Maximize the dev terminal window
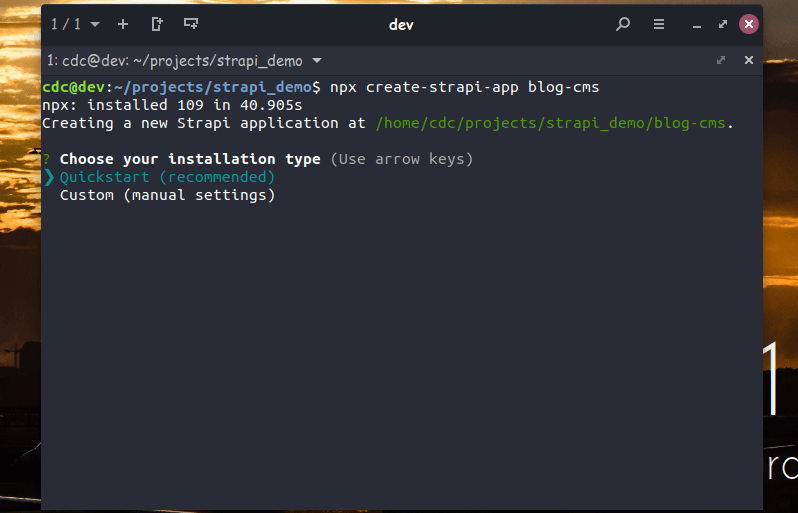798x513 pixels. 723,24
